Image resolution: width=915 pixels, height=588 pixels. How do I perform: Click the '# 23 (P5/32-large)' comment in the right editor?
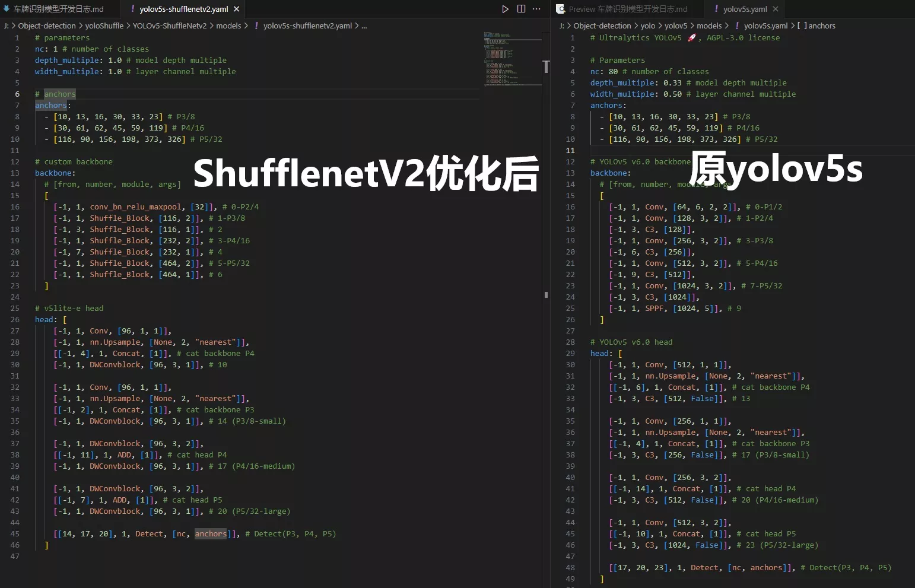coord(777,545)
